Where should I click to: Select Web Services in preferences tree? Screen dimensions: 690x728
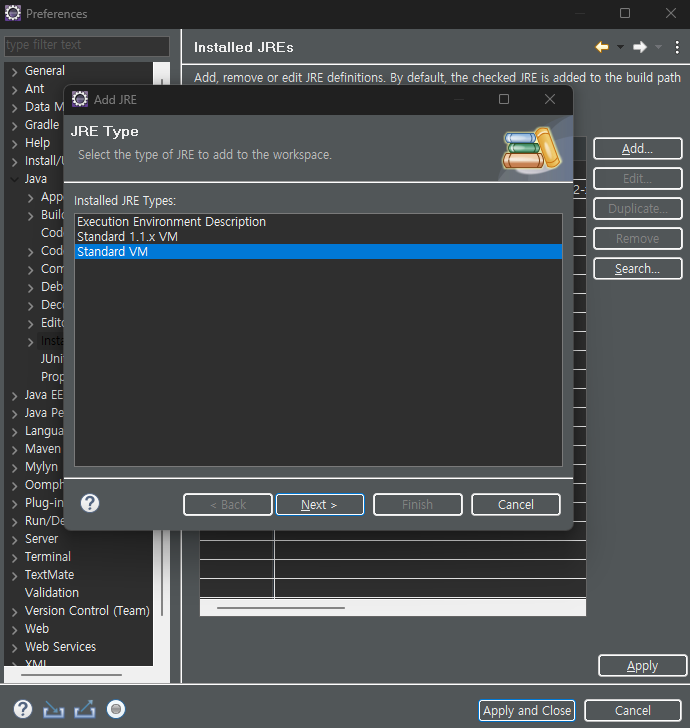click(60, 647)
